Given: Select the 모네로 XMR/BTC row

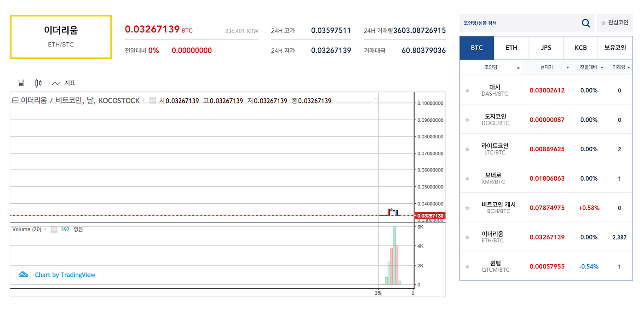Looking at the screenshot, I should (x=546, y=178).
